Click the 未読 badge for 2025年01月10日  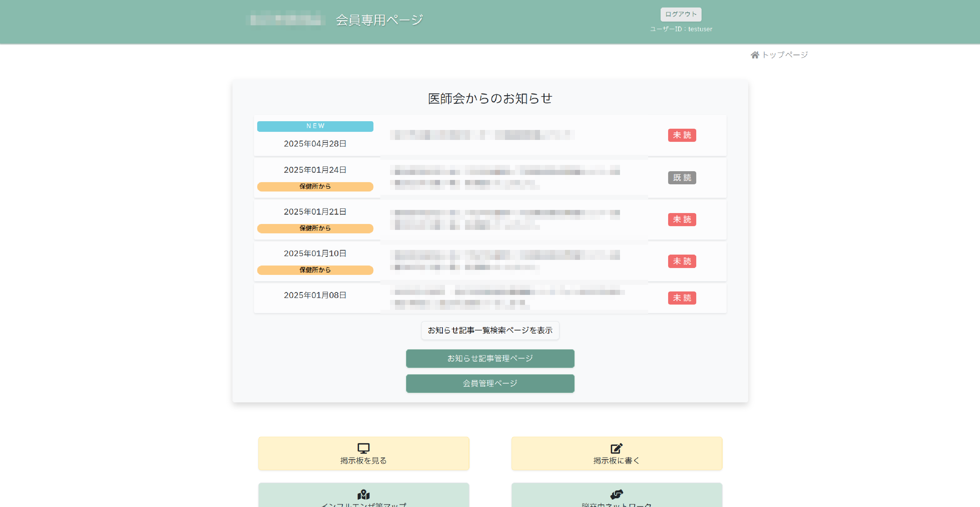pos(682,261)
